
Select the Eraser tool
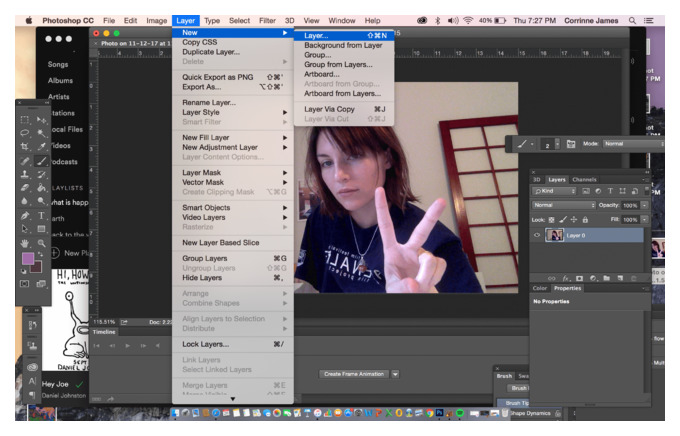coord(25,188)
